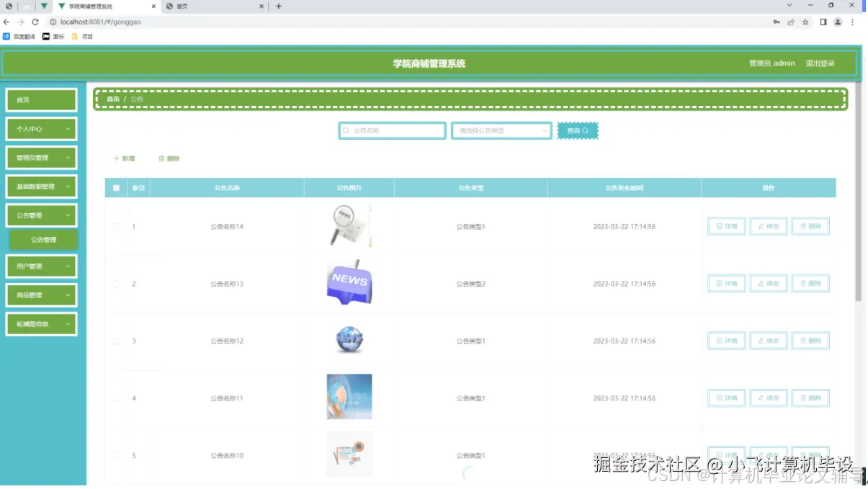Toggle the select-all checkbox in table header
Viewport: 868px width, 489px height.
pos(116,188)
